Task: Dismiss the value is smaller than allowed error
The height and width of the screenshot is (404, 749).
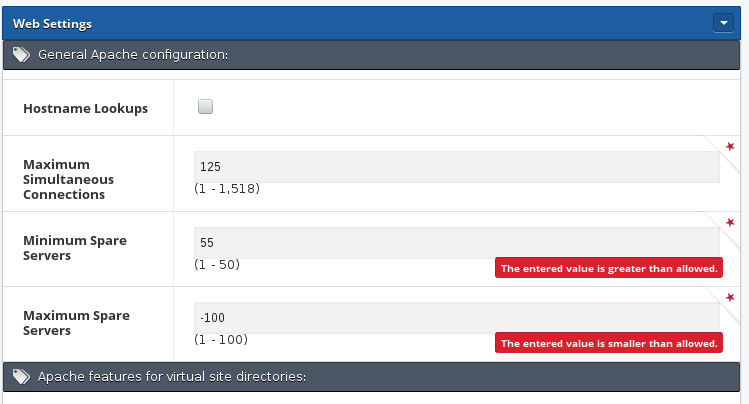Action: (x=609, y=343)
